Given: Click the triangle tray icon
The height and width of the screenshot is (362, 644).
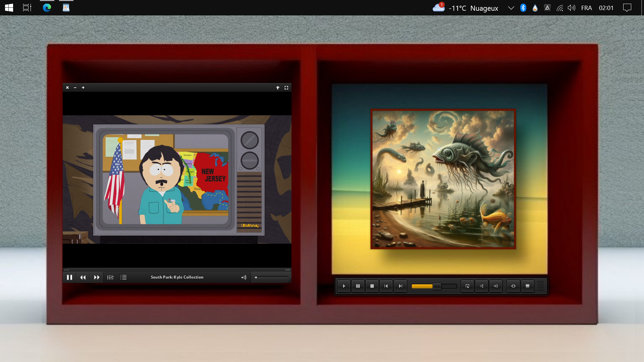Looking at the screenshot, I should pos(547,8).
